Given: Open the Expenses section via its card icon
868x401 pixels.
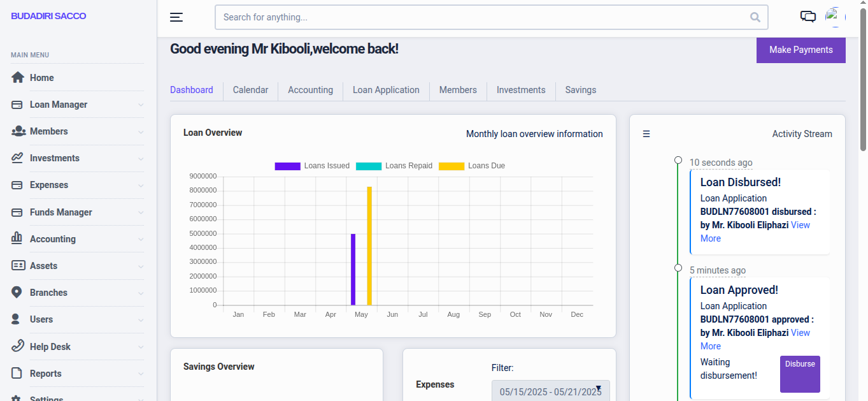Looking at the screenshot, I should [18, 185].
